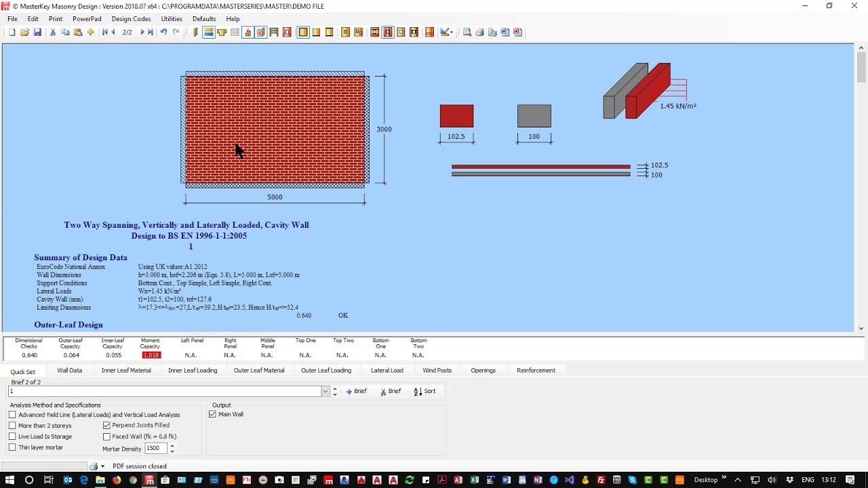This screenshot has height=488, width=868.
Task: Open the File menu
Action: pos(12,19)
